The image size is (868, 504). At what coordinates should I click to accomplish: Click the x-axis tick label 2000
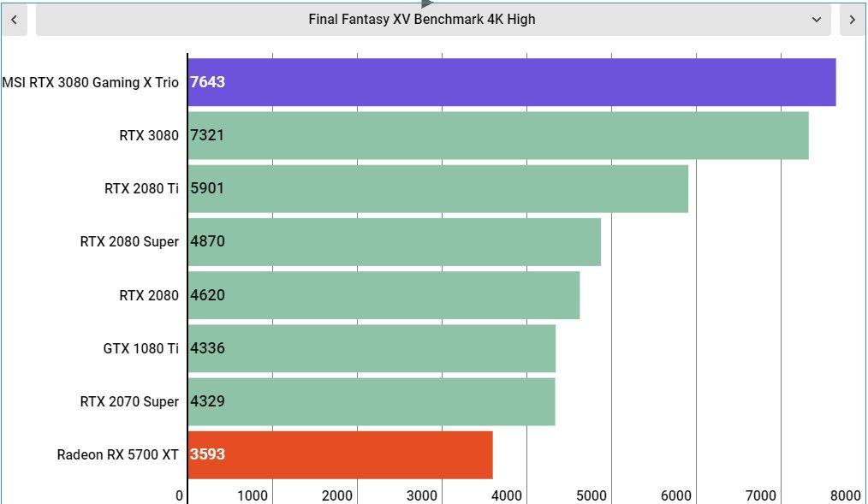click(337, 495)
